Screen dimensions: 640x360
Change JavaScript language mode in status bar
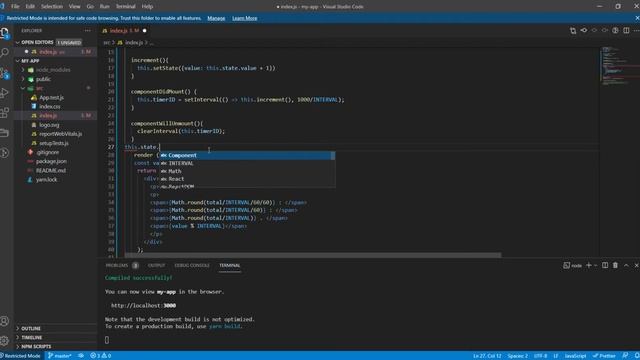(x=575, y=356)
